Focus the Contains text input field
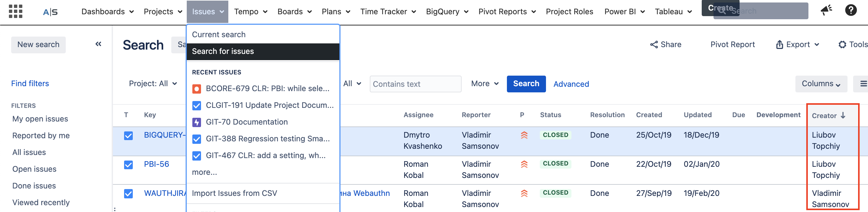 tap(415, 84)
